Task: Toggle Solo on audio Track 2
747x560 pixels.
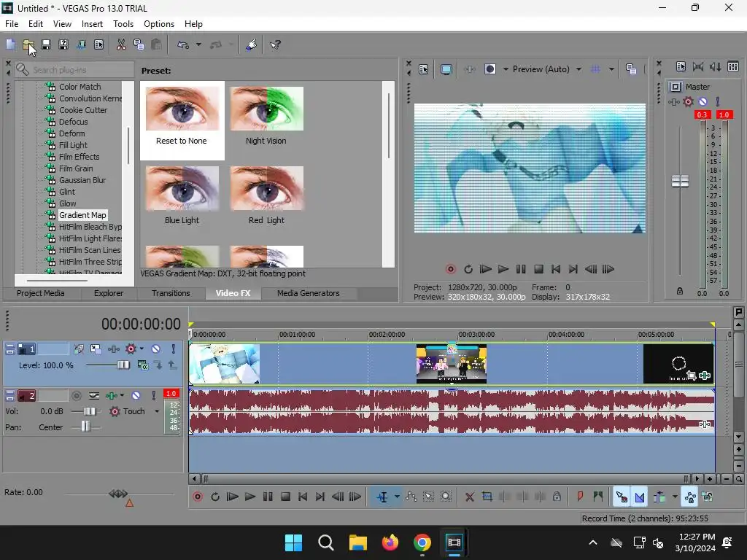Action: pyautogui.click(x=153, y=396)
